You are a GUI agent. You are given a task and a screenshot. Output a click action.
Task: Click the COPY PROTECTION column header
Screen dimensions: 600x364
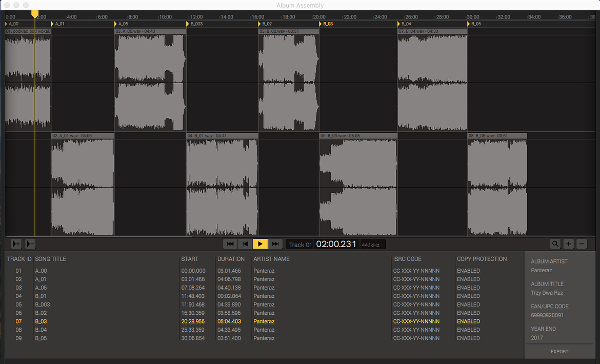pos(482,259)
